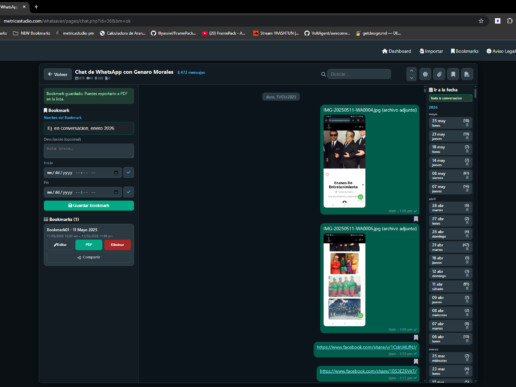Open the calendar picker in the Inicio date field

[x=116, y=173]
